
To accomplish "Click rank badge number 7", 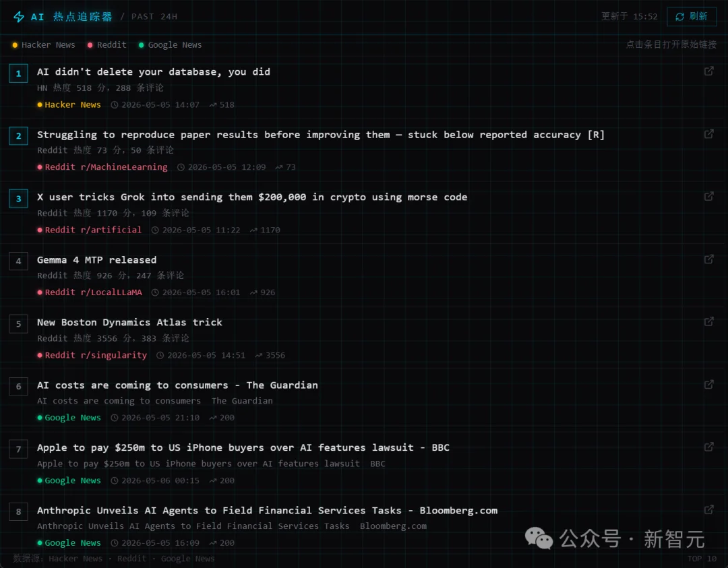I will [19, 449].
